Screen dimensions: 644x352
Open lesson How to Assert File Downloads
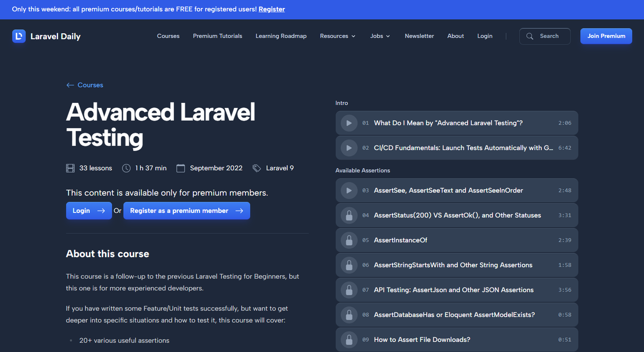[x=457, y=339]
